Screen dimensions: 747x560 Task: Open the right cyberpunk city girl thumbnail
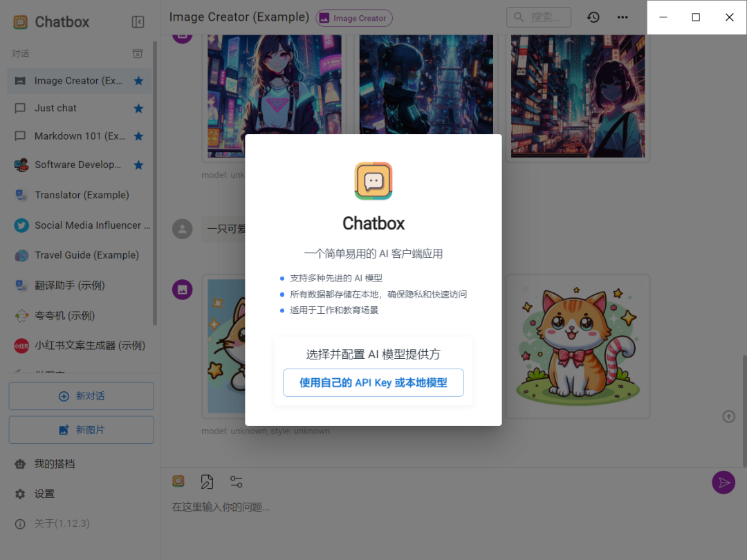pyautogui.click(x=578, y=95)
